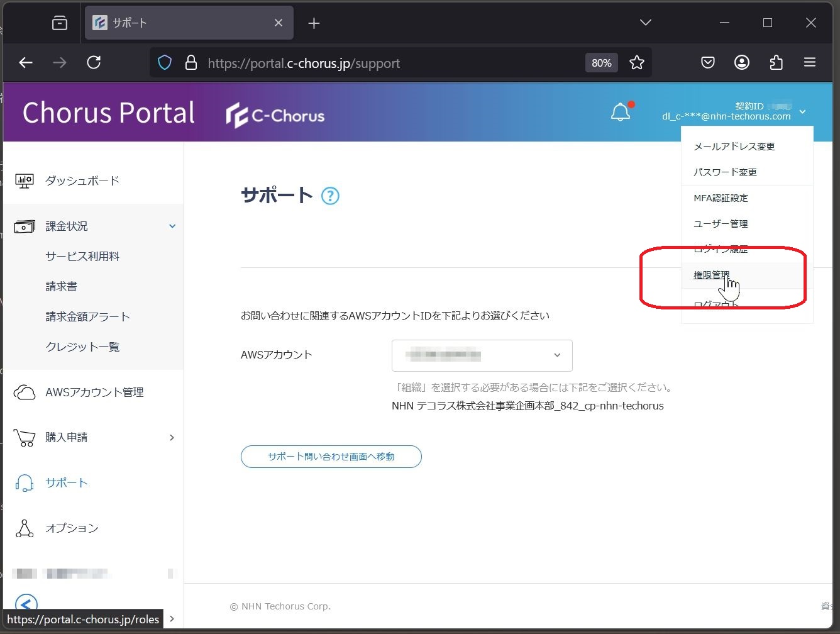Click the notification bell icon
The height and width of the screenshot is (634, 840).
(621, 112)
